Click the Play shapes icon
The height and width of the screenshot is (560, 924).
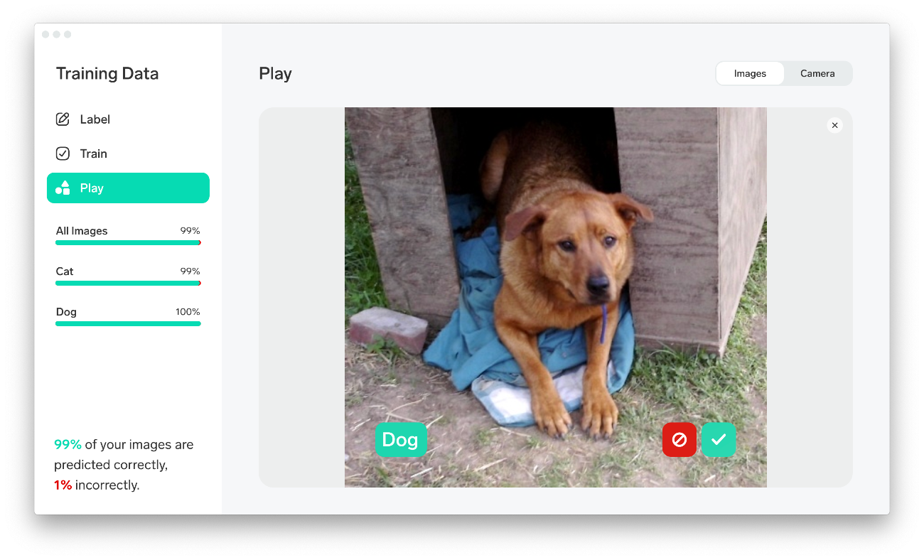(63, 188)
